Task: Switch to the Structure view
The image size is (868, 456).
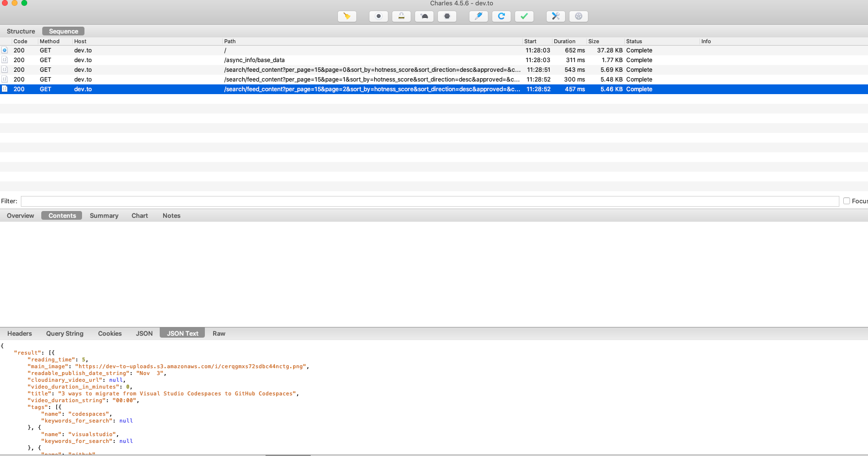Action: (x=21, y=31)
